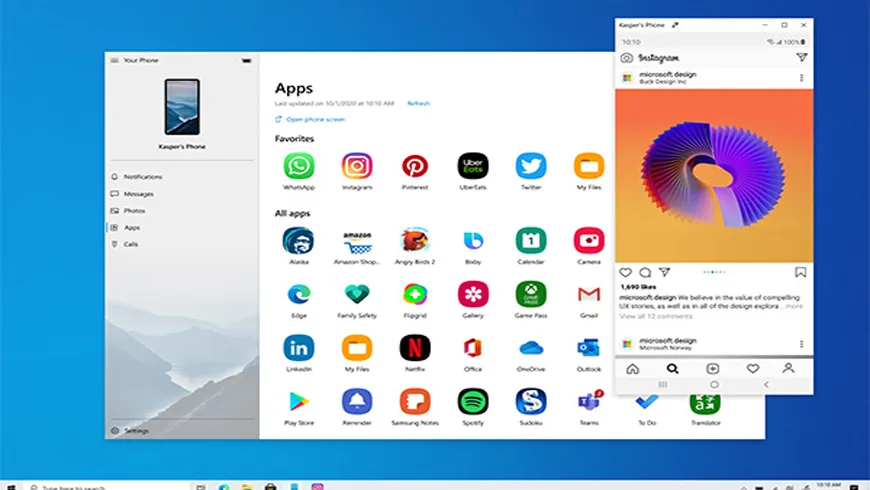The image size is (870, 490).
Task: Open the Teams app icon
Action: pyautogui.click(x=589, y=402)
